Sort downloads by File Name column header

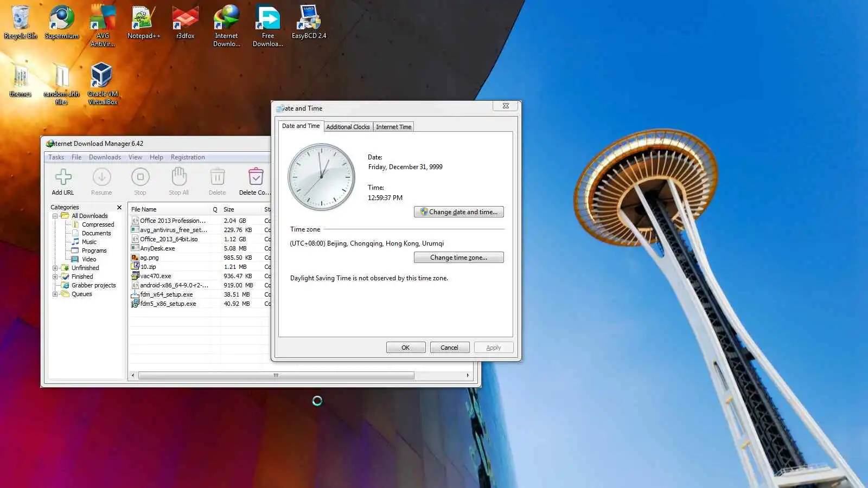click(x=169, y=209)
